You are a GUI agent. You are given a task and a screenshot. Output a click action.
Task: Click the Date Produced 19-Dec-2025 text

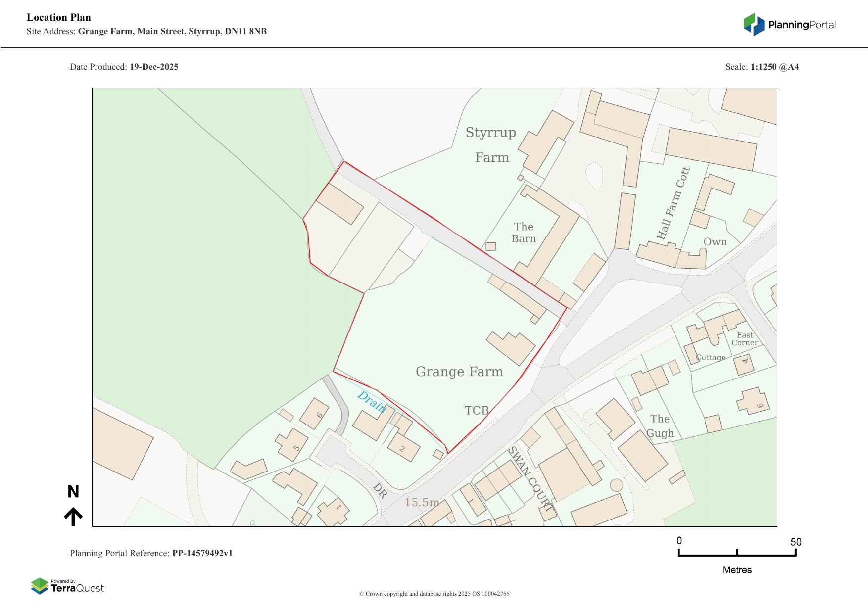[124, 67]
